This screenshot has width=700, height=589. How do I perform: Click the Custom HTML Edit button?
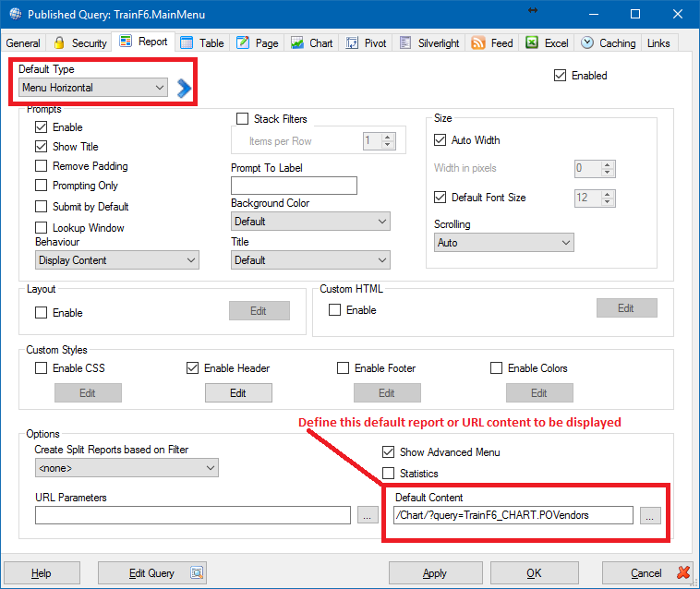626,308
